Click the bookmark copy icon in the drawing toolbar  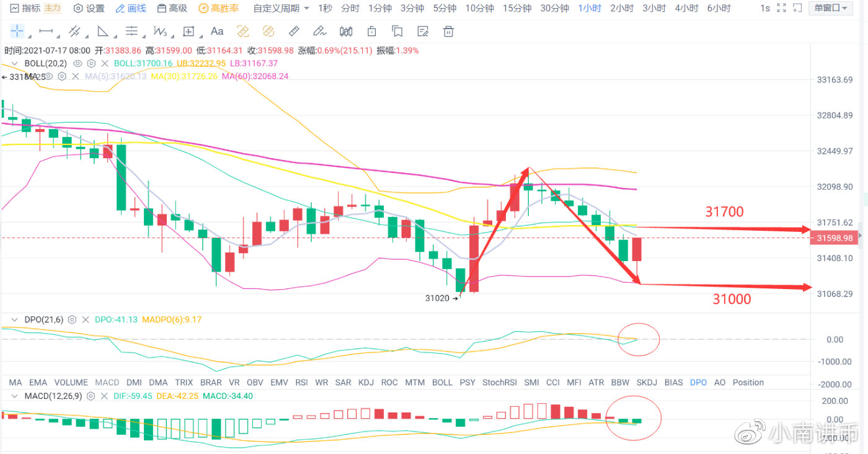click(x=397, y=31)
